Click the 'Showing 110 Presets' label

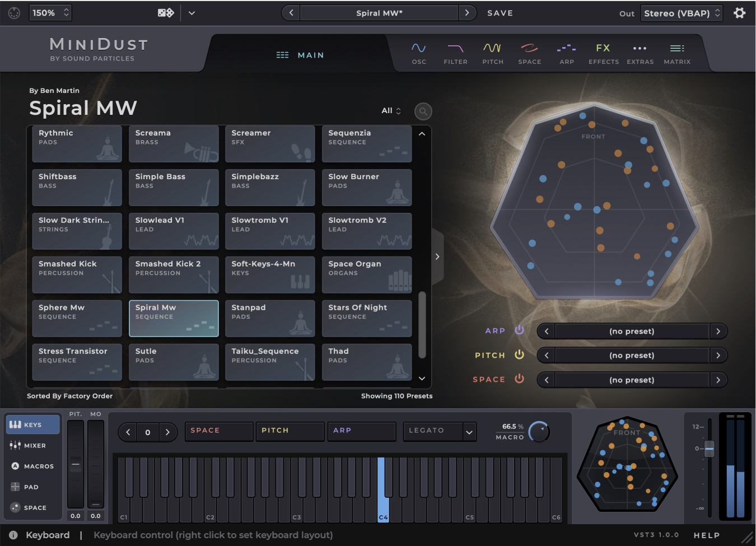396,396
